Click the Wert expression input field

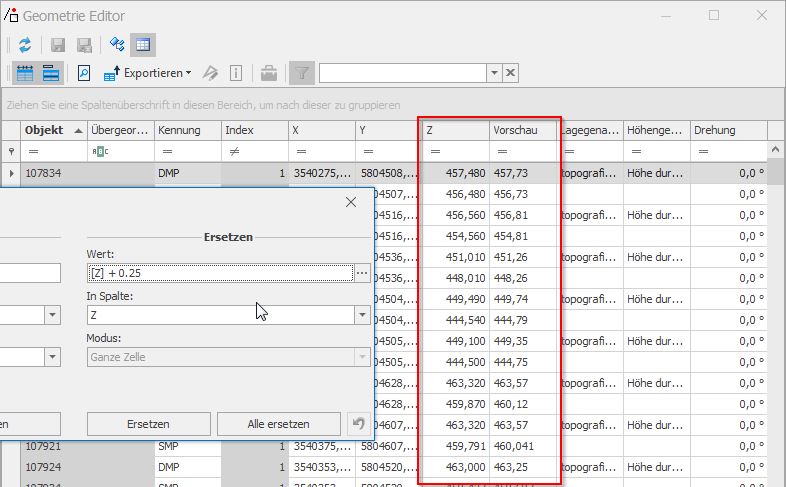(x=220, y=273)
